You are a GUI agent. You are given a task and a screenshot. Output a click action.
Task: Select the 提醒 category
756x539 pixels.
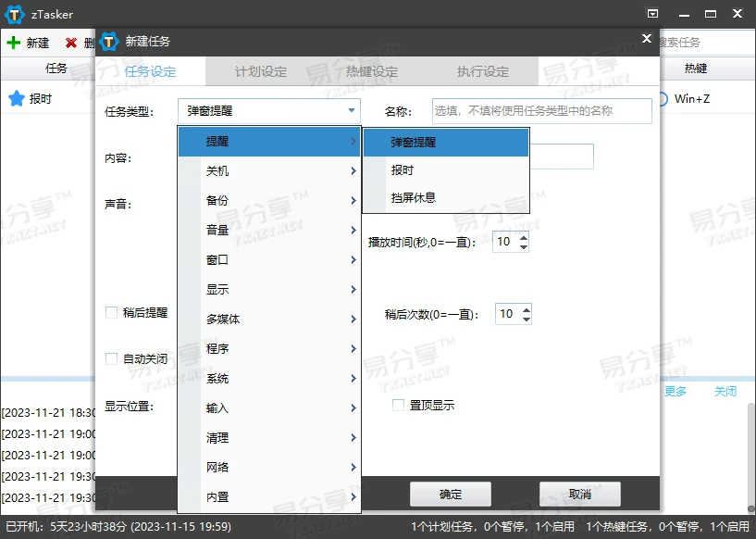269,142
